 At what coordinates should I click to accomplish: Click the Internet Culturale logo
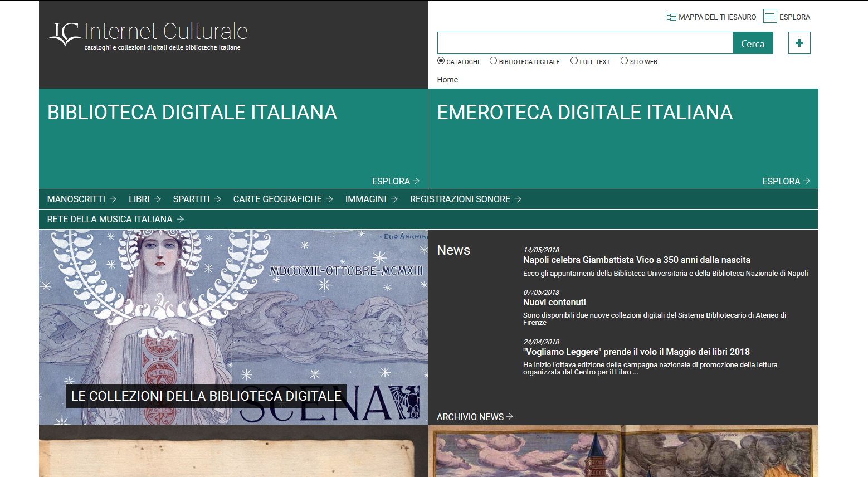pos(148,35)
